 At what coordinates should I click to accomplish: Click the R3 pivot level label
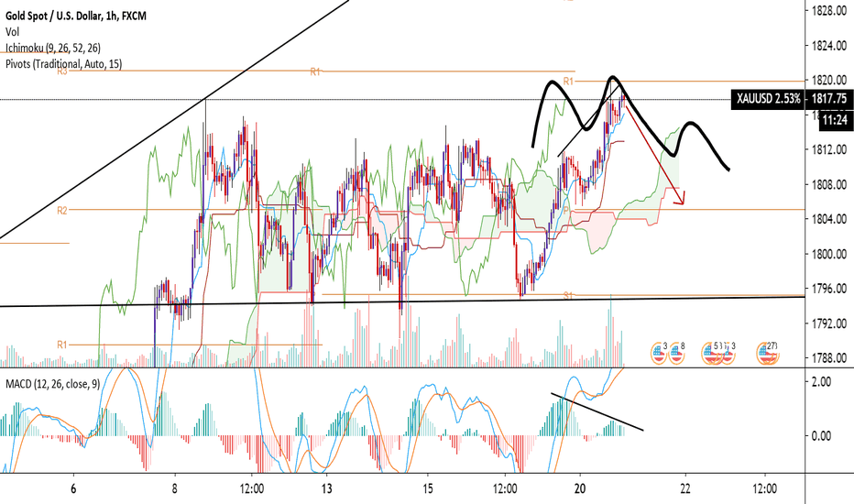click(x=62, y=71)
